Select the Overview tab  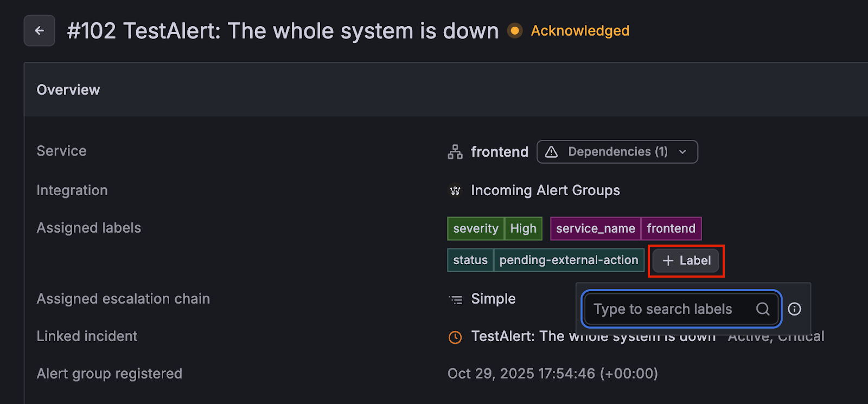68,89
